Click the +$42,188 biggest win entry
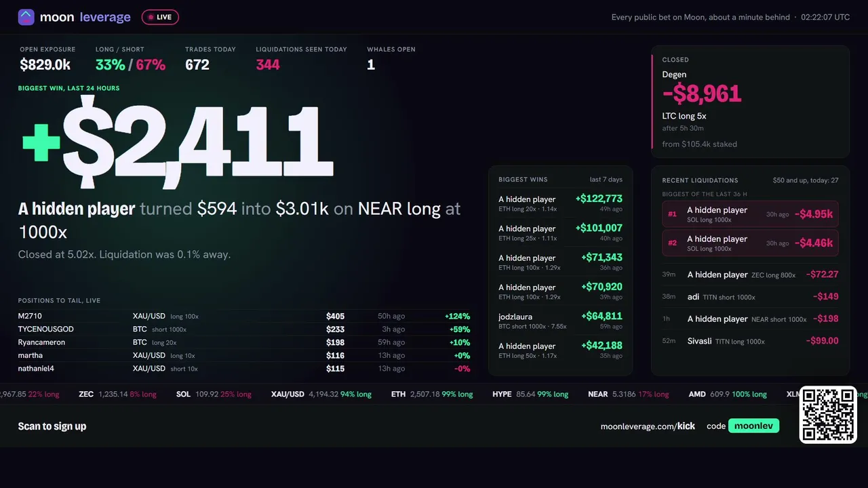868x488 pixels. pyautogui.click(x=560, y=349)
